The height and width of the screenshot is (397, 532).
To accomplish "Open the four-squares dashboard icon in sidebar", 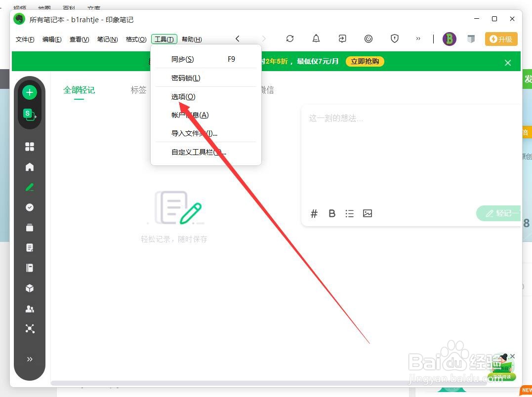I will pyautogui.click(x=30, y=147).
